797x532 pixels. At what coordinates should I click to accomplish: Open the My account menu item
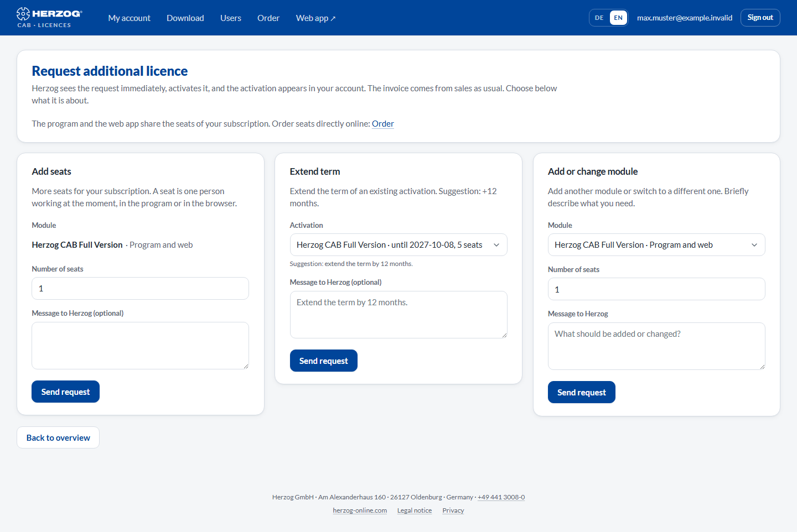(130, 18)
